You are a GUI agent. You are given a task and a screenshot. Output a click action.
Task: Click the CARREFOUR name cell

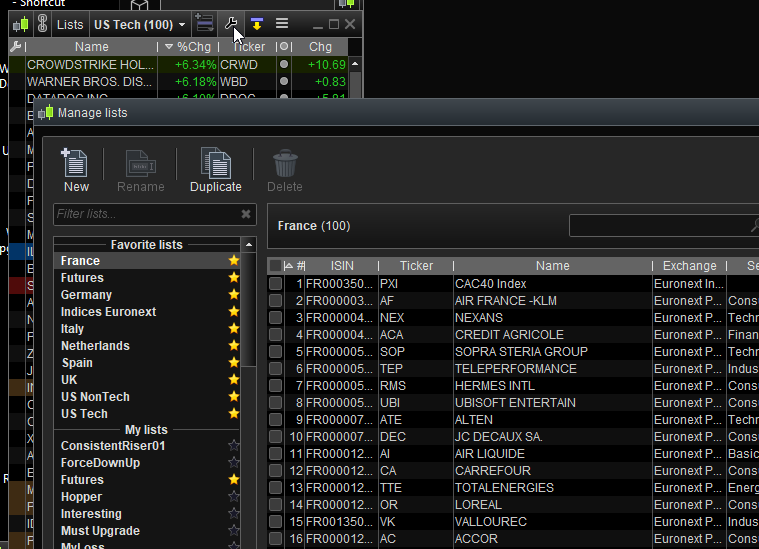tap(552, 471)
